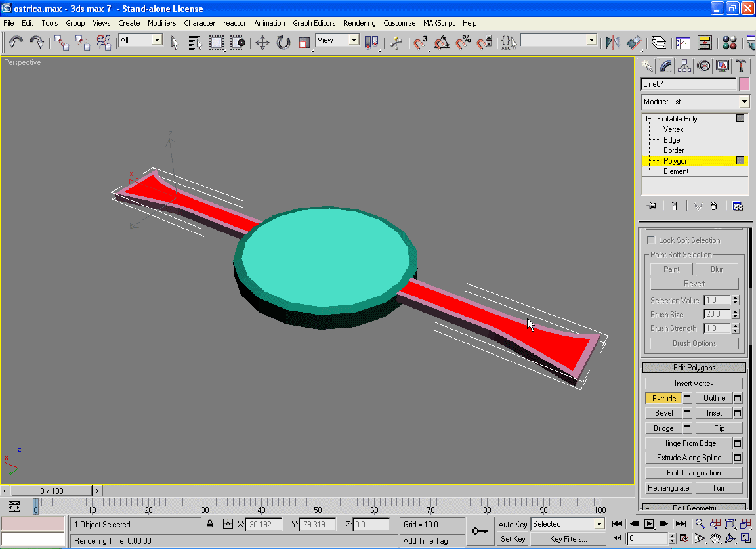Click the Undo arrow icon
The height and width of the screenshot is (549, 756).
click(x=16, y=43)
